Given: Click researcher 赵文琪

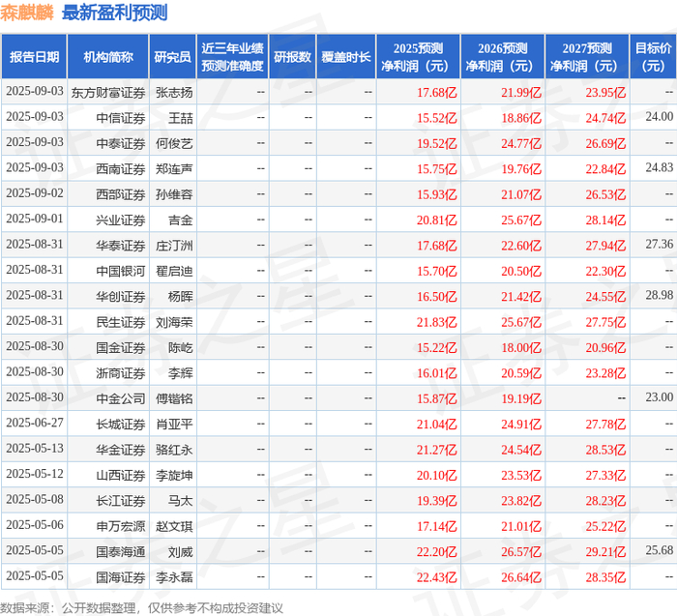Looking at the screenshot, I should pyautogui.click(x=174, y=526).
